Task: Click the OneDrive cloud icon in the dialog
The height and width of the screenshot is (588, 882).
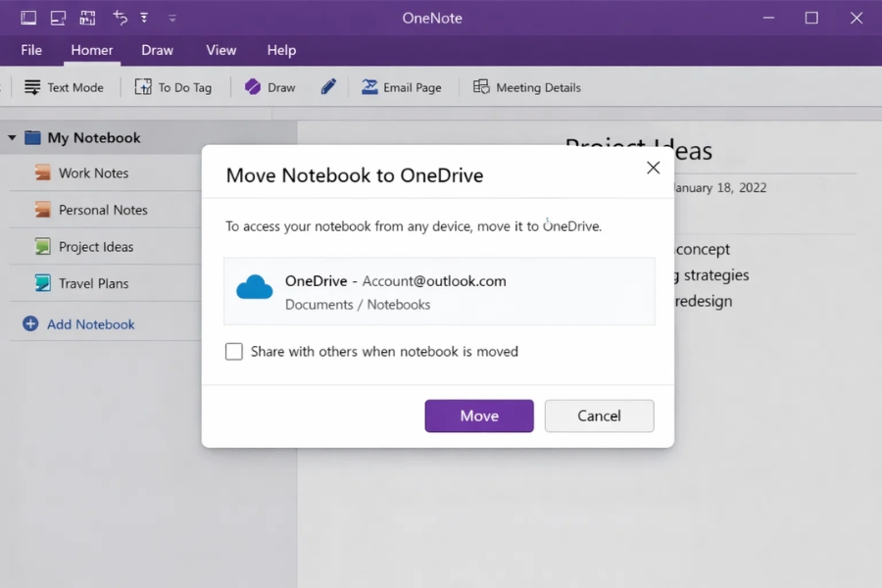Action: pyautogui.click(x=254, y=287)
